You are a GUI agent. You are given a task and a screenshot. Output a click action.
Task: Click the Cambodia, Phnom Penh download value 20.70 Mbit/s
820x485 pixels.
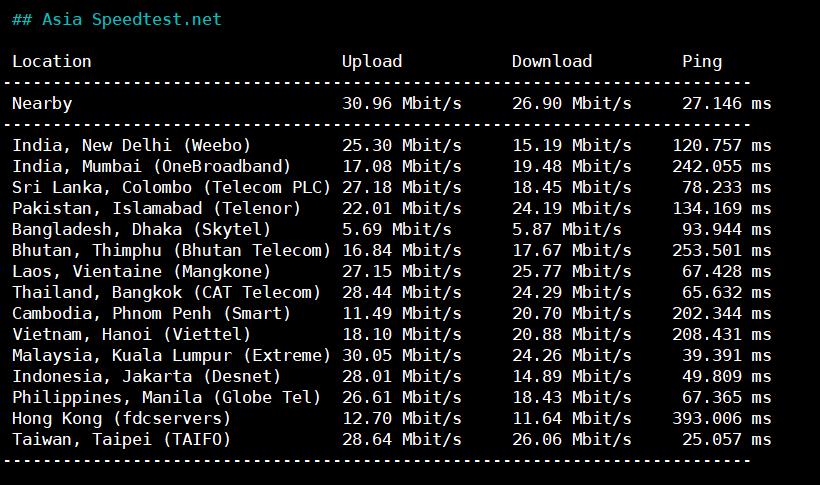[572, 313]
